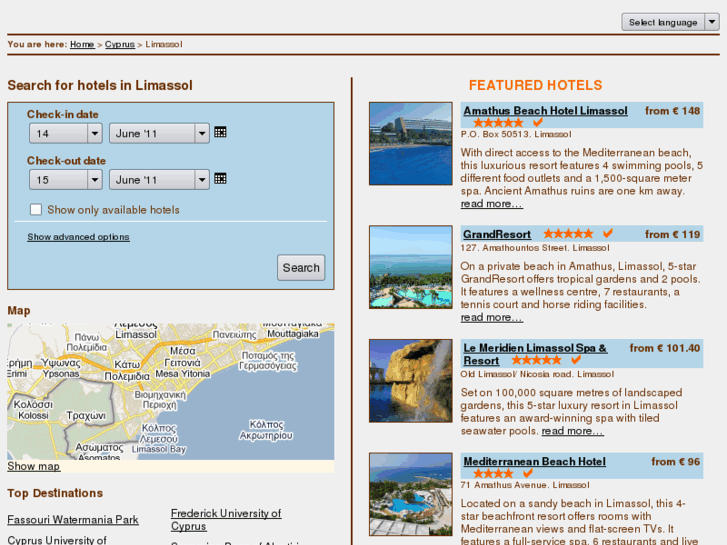This screenshot has height=545, width=727.
Task: Expand Show advanced options link
Action: pyautogui.click(x=78, y=237)
